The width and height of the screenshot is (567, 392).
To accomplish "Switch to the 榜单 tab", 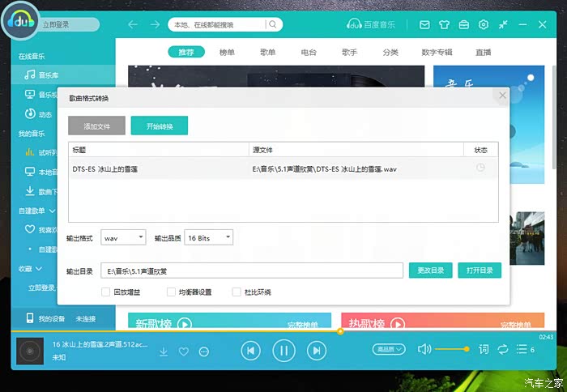I will pyautogui.click(x=227, y=53).
